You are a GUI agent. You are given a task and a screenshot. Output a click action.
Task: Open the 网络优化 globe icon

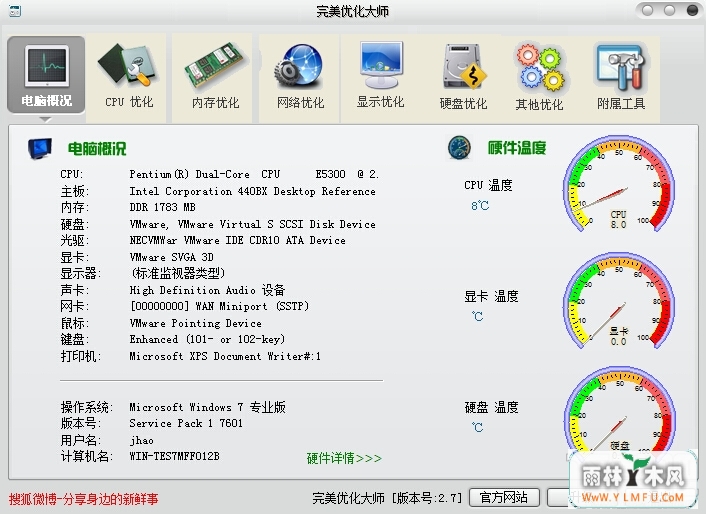pyautogui.click(x=299, y=67)
